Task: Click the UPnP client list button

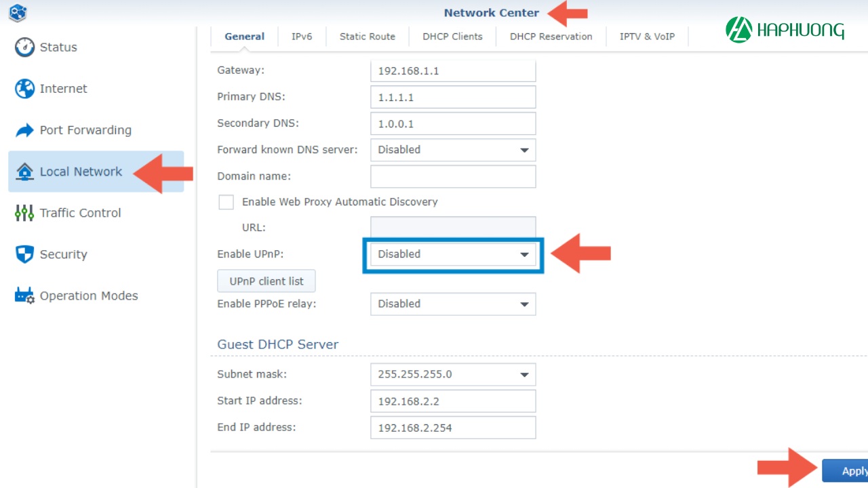Action: [266, 281]
